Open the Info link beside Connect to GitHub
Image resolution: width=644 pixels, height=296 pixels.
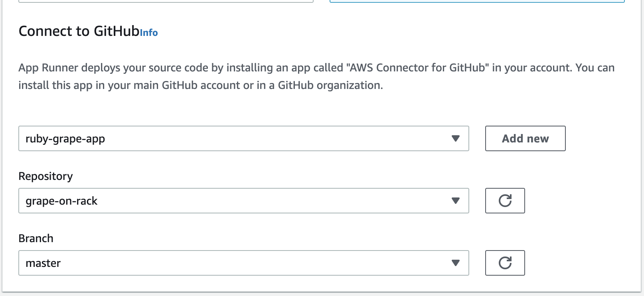click(x=149, y=32)
